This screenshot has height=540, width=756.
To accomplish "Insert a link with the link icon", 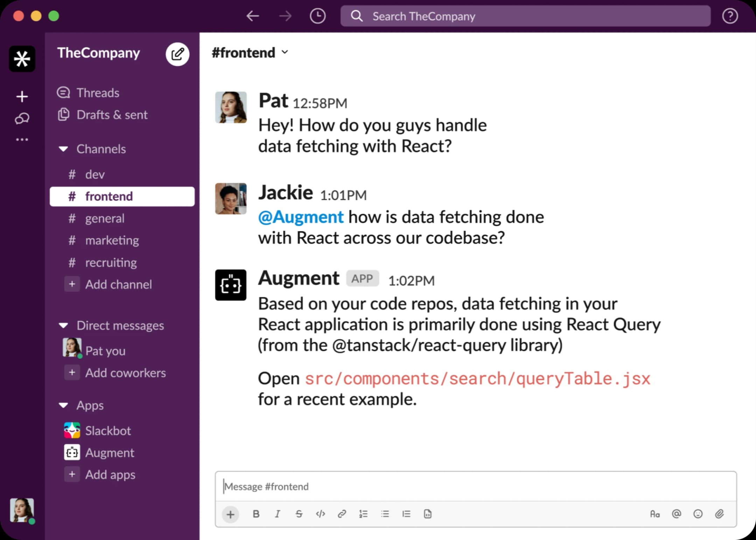I will (342, 514).
